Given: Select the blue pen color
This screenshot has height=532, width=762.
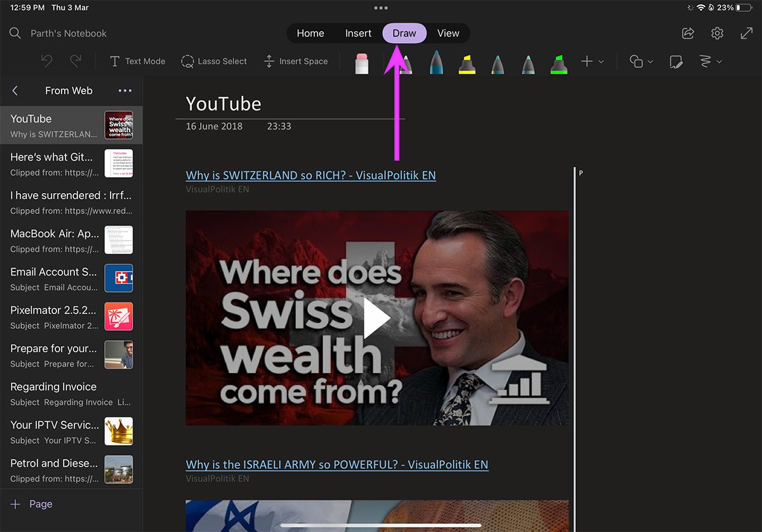Looking at the screenshot, I should click(x=436, y=62).
